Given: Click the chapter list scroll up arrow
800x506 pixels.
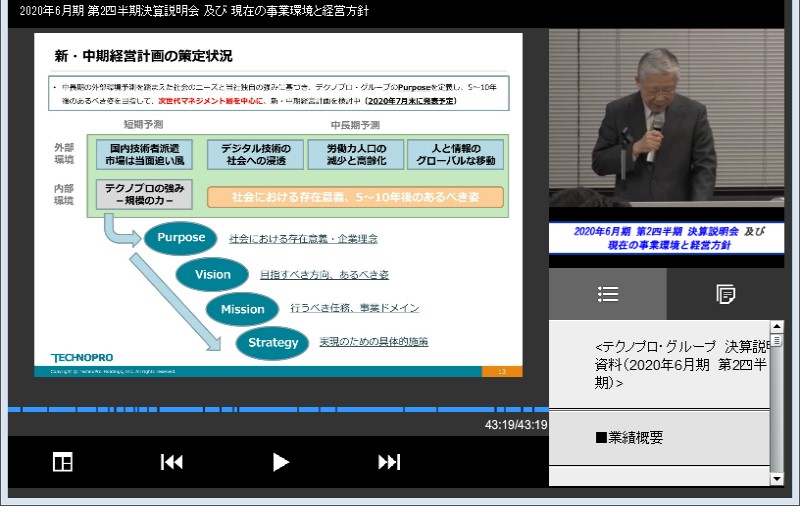Looking at the screenshot, I should click(777, 326).
